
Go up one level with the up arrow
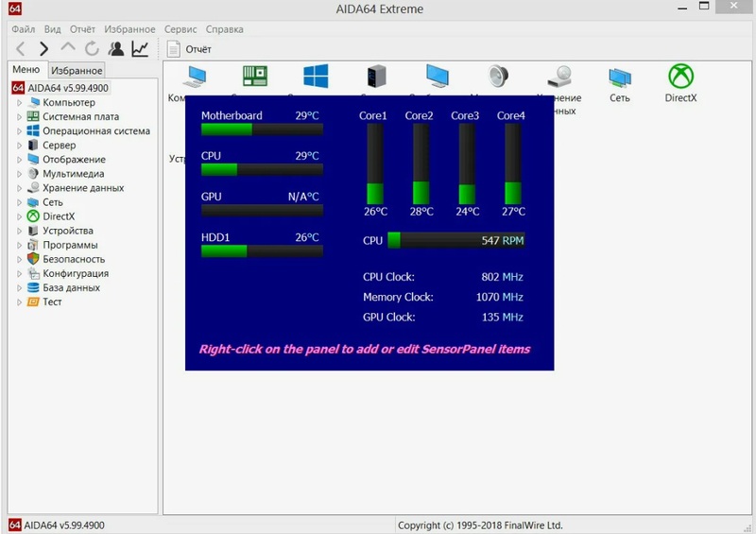click(68, 48)
